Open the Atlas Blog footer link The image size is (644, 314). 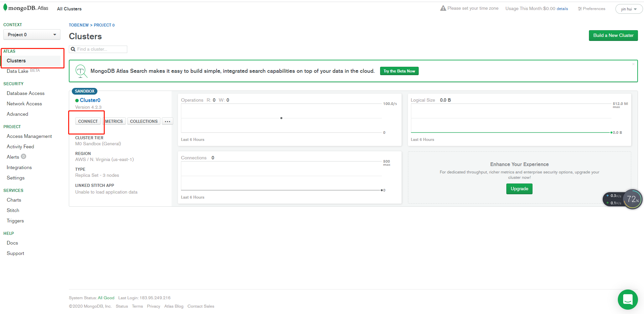pos(174,306)
